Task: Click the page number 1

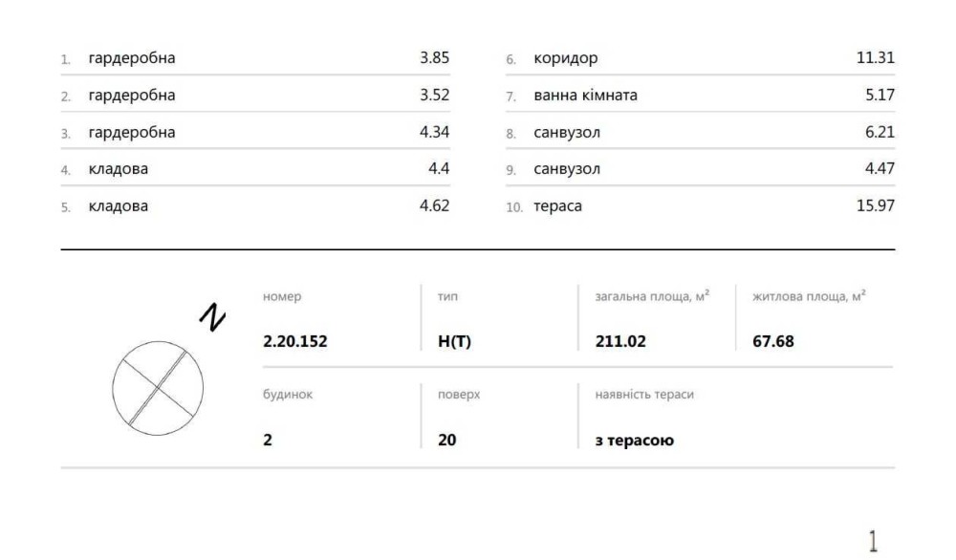Action: (x=872, y=542)
